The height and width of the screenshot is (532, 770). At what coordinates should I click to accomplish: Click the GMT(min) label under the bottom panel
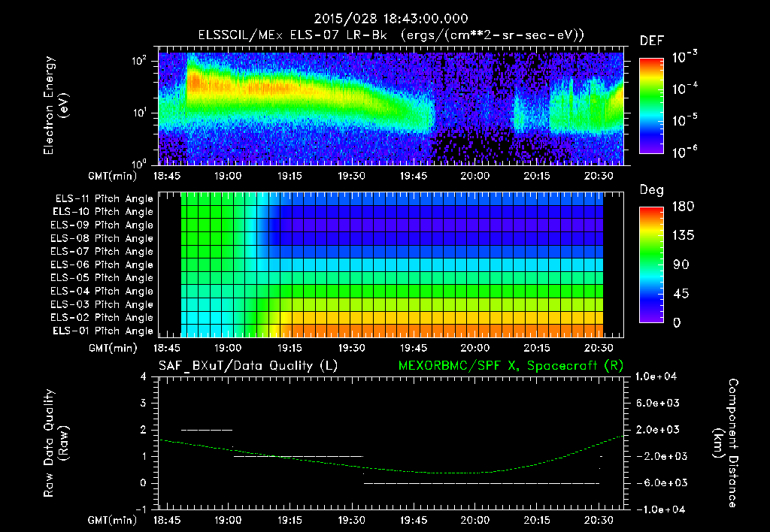point(113,520)
